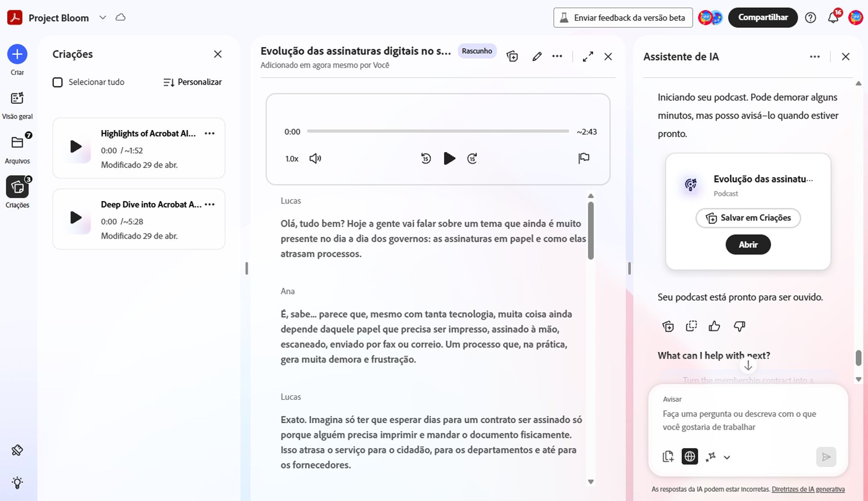
Task: Click save-to-creations icon beside Rascunho badge
Action: [x=512, y=57]
